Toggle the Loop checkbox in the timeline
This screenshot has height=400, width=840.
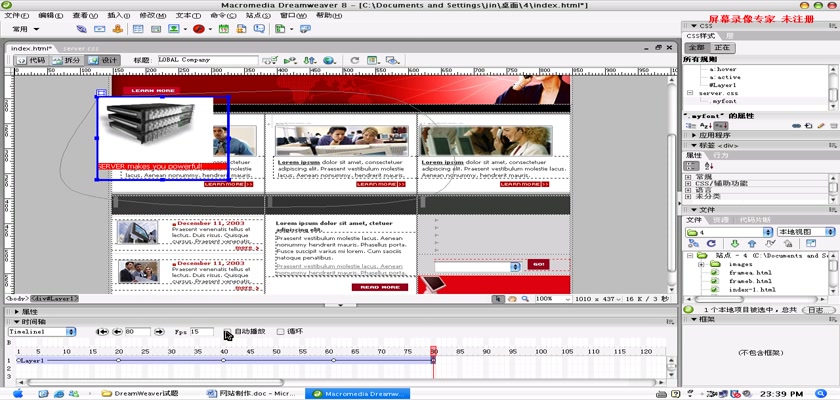pyautogui.click(x=280, y=331)
